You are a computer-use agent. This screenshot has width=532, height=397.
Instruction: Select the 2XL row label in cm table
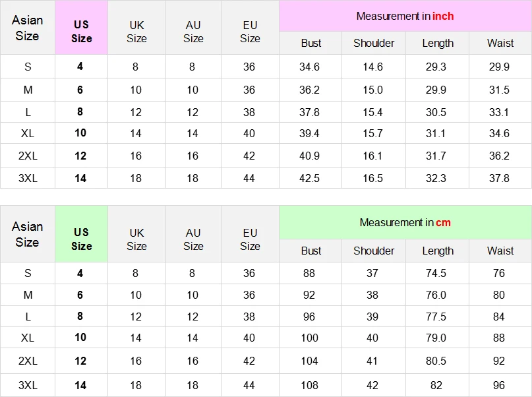(x=27, y=361)
